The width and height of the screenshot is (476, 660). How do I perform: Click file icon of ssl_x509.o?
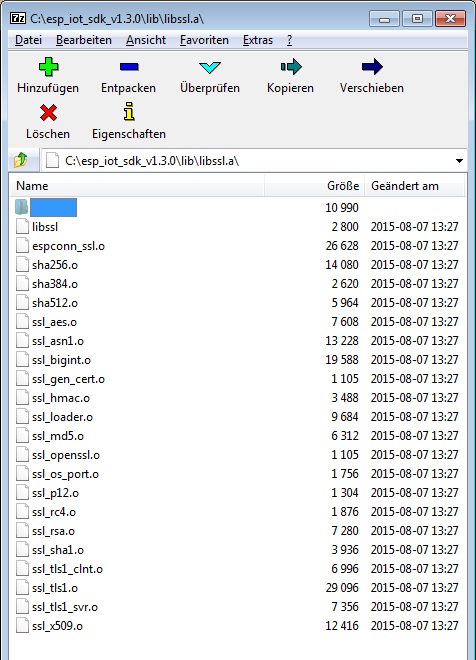tap(22, 626)
